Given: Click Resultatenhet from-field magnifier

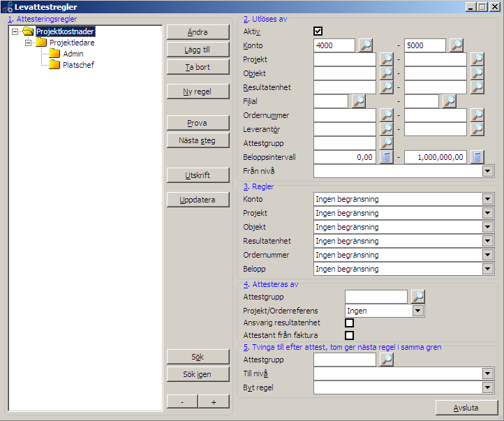Looking at the screenshot, I should tap(386, 87).
